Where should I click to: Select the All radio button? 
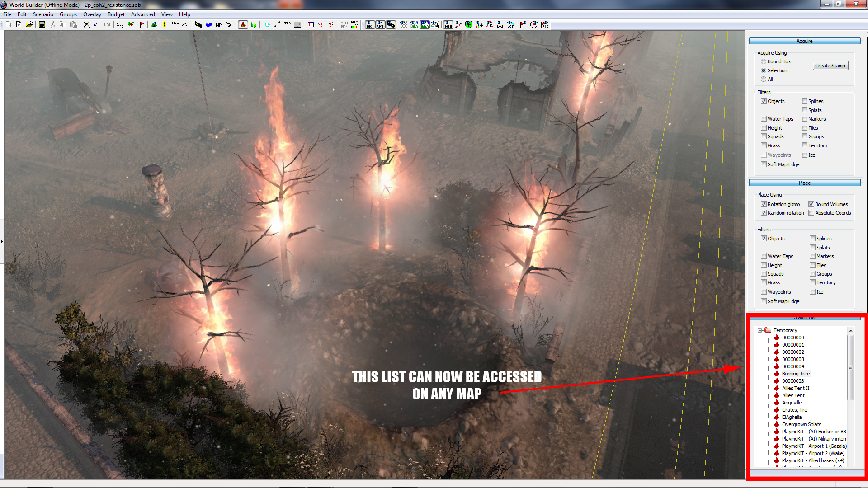pyautogui.click(x=764, y=79)
